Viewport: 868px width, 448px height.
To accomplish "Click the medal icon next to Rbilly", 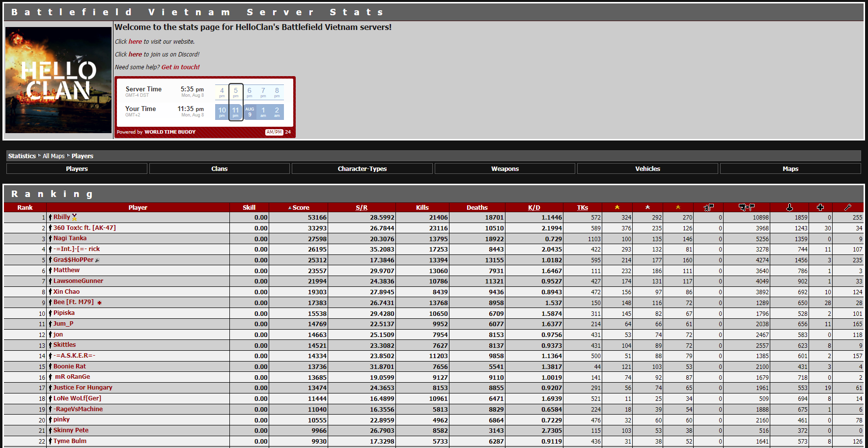I will tap(74, 217).
